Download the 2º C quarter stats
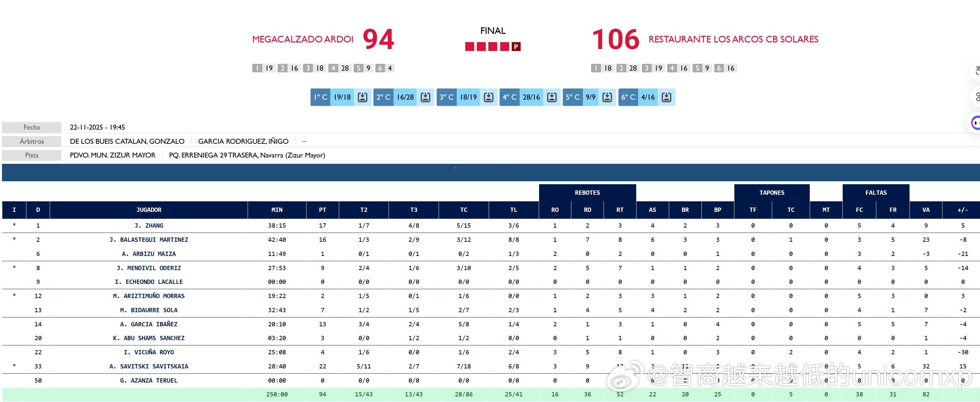The image size is (980, 402). (425, 97)
